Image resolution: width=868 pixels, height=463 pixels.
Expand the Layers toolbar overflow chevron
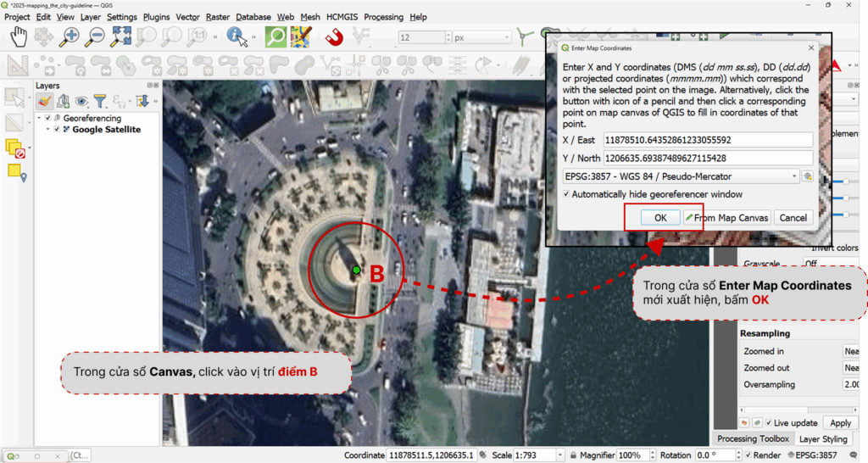(x=156, y=101)
